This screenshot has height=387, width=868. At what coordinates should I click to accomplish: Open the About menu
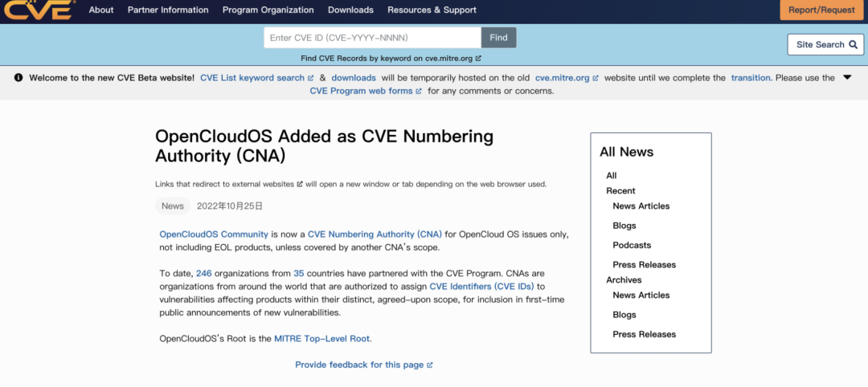click(x=100, y=10)
